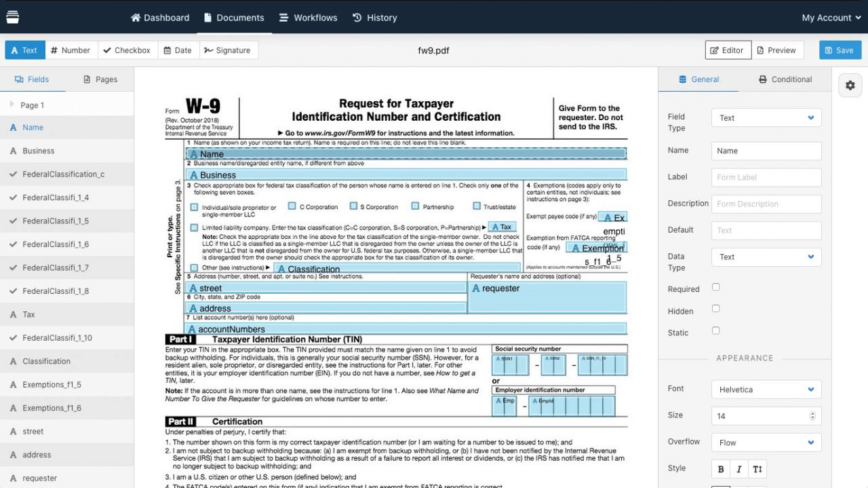Select Exemptions_f1_5 in field list
This screenshot has width=868, height=488.
pyautogui.click(x=66, y=385)
